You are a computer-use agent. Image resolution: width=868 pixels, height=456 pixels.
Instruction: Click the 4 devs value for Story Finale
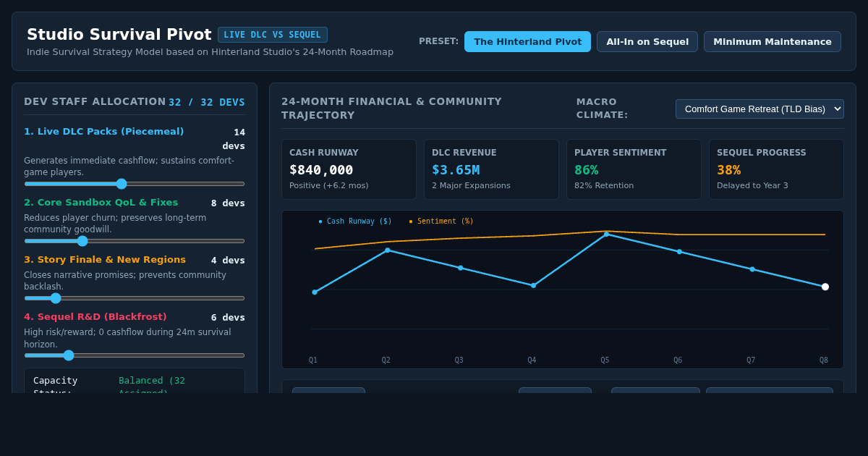point(228,261)
